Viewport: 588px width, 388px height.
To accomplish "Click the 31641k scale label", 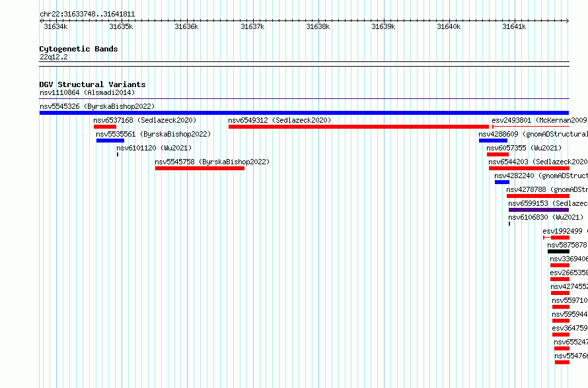I will [514, 26].
